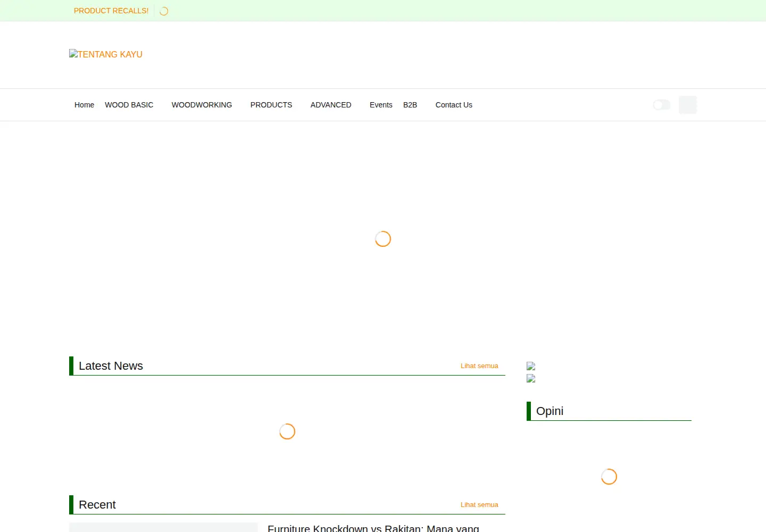This screenshot has width=766, height=532.
Task: Click the square button beside the toggle
Action: click(x=688, y=105)
